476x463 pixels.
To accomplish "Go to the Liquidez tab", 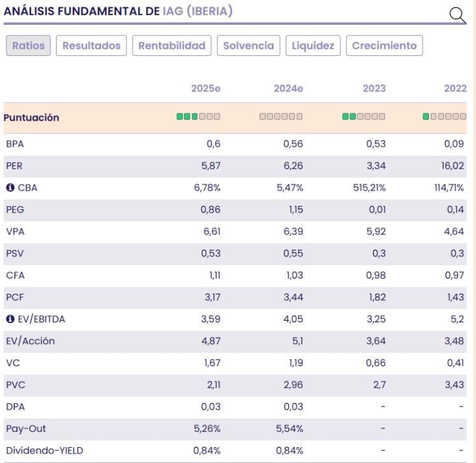I will [313, 46].
